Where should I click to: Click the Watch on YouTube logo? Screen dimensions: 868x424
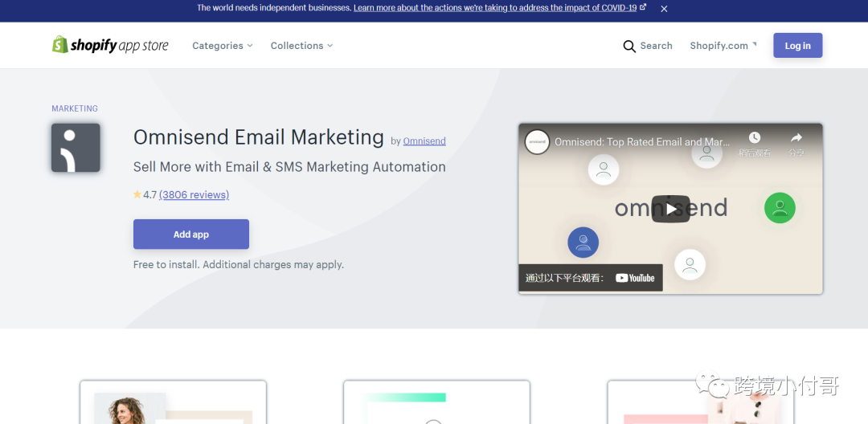click(x=635, y=278)
